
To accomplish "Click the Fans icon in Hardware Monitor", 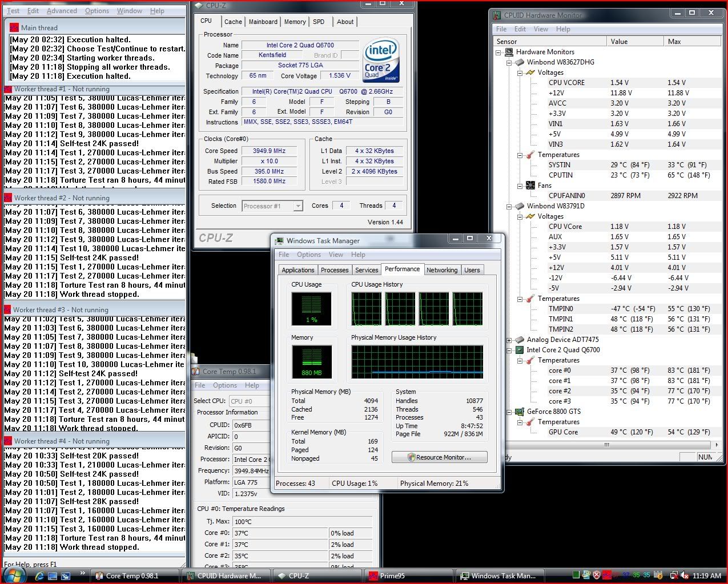I will tap(530, 186).
